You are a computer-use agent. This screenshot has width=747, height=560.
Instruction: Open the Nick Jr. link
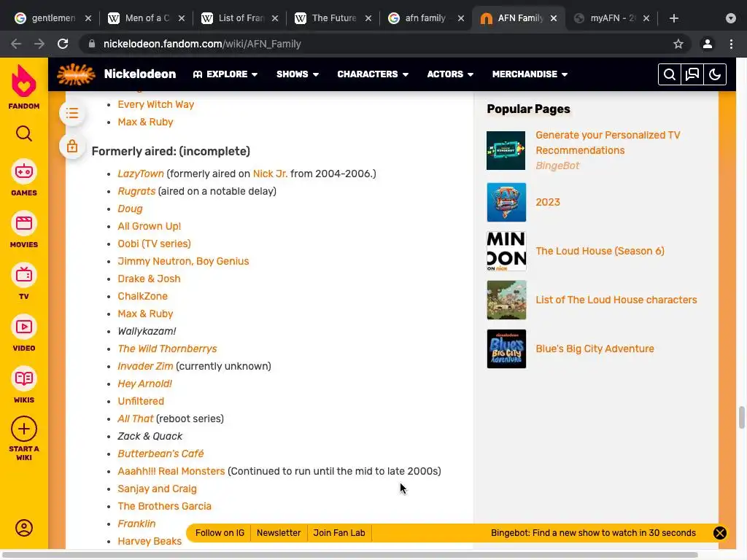(x=270, y=174)
